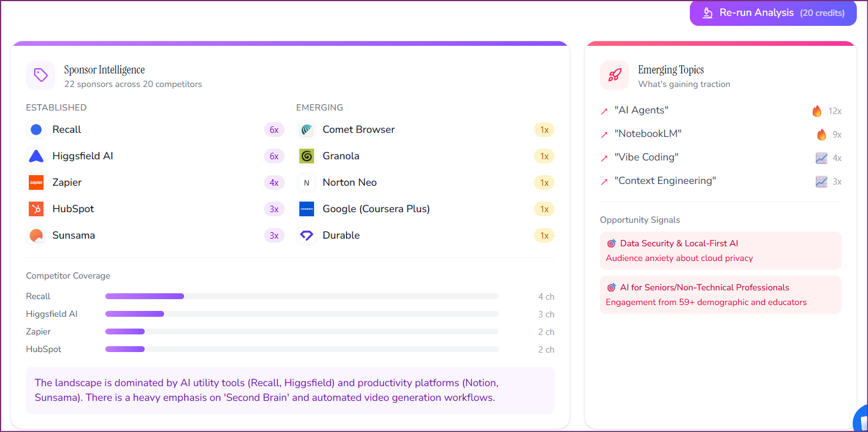The image size is (868, 432).
Task: Click the trend arrow beside NotebookLM
Action: 604,134
